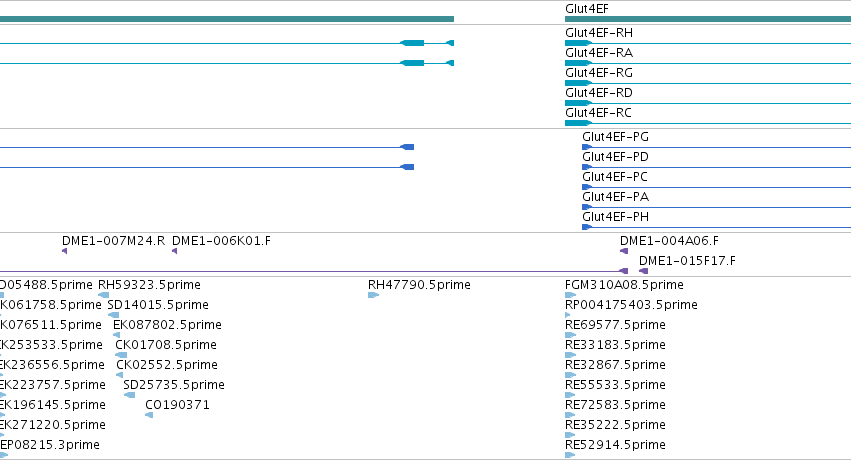Click the K061758.5prime EST label
Viewport: 851px width, 460px height.
tap(51, 305)
